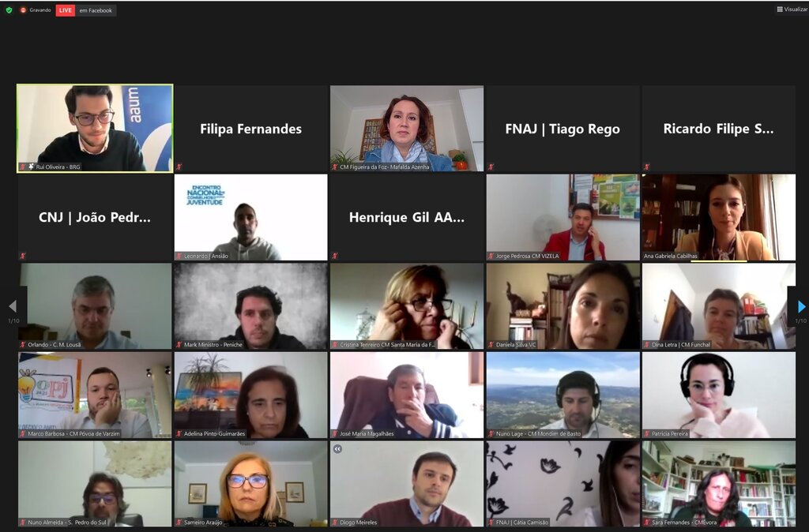Select the CM Figueira da Foz Mafalda Azenha tile
Viewport: 809px width, 532px height.
(x=407, y=129)
